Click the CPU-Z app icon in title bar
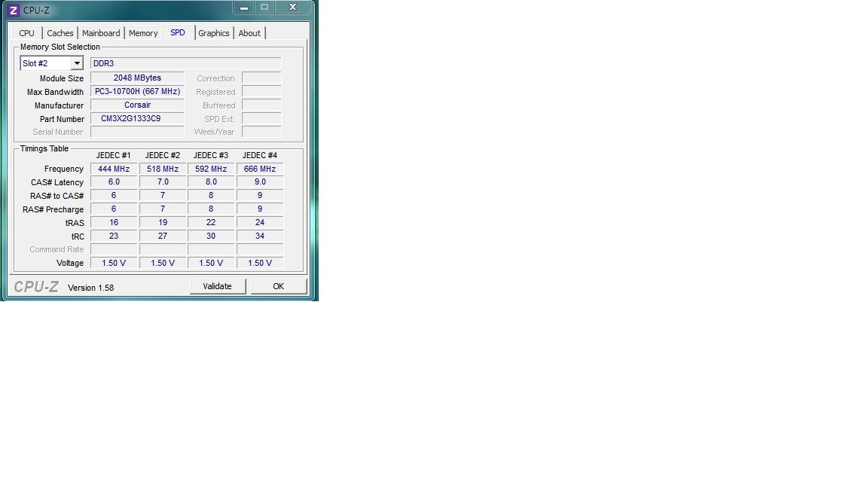868x488 pixels. 14,10
